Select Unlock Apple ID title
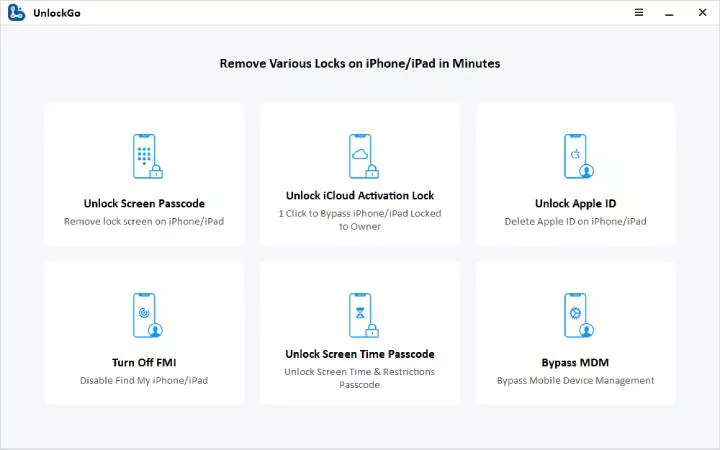Image resolution: width=720 pixels, height=450 pixels. coord(575,203)
